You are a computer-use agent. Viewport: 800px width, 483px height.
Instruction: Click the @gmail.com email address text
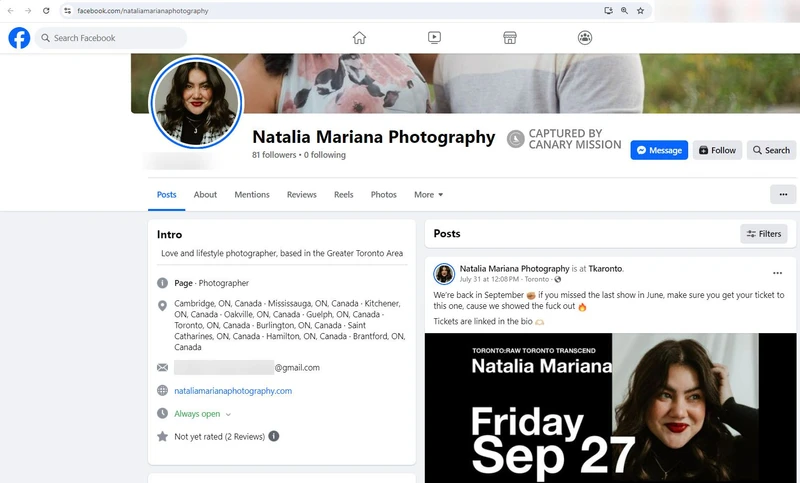[x=297, y=367]
